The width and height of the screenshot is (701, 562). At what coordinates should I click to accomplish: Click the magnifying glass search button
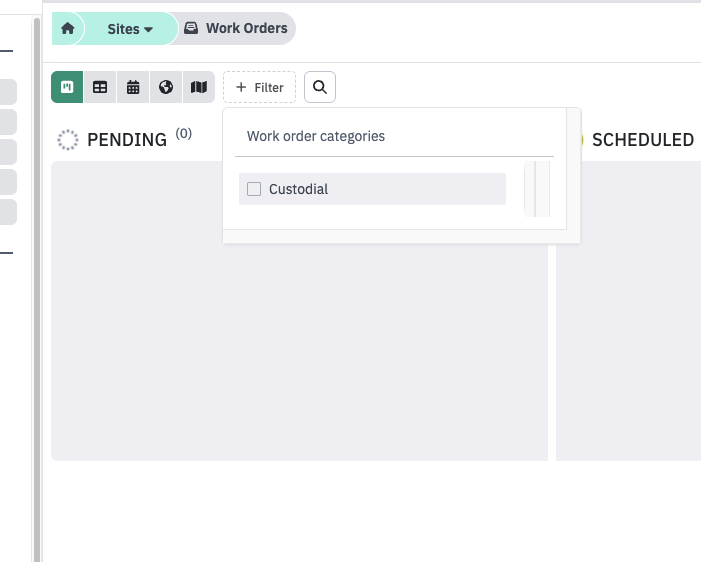(320, 87)
